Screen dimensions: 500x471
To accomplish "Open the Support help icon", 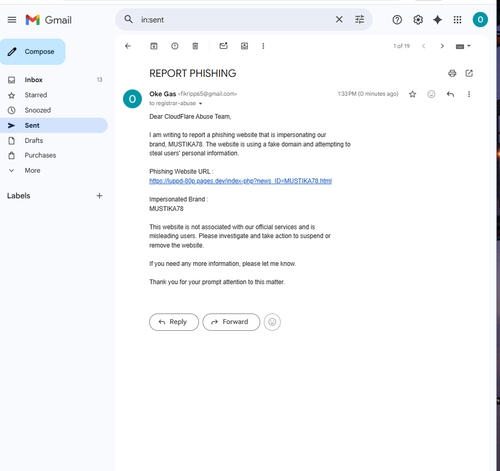I will pyautogui.click(x=397, y=20).
